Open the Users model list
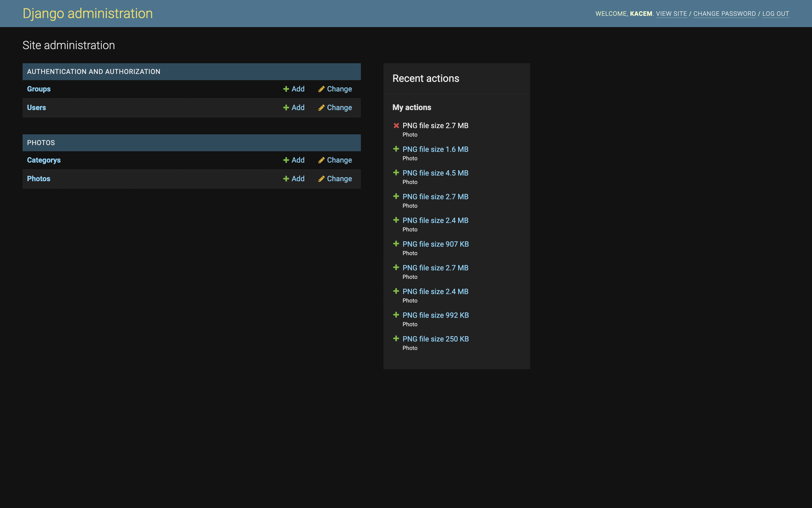The height and width of the screenshot is (508, 812). point(36,108)
